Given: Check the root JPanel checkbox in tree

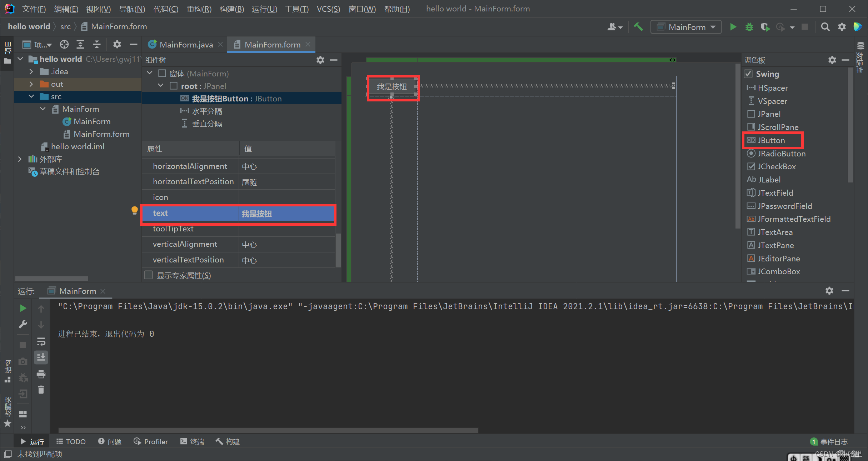Looking at the screenshot, I should (174, 86).
